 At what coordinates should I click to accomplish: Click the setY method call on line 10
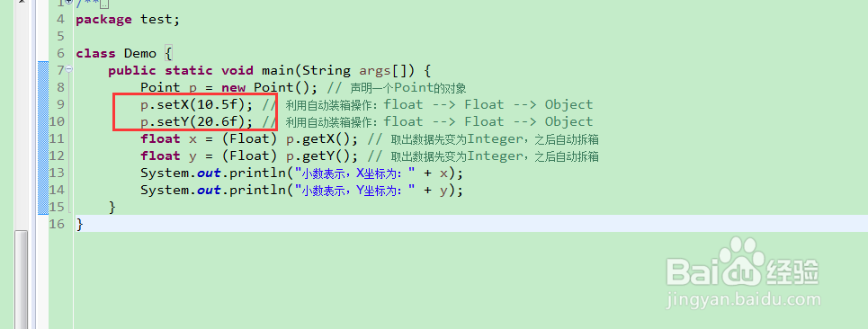[173, 121]
